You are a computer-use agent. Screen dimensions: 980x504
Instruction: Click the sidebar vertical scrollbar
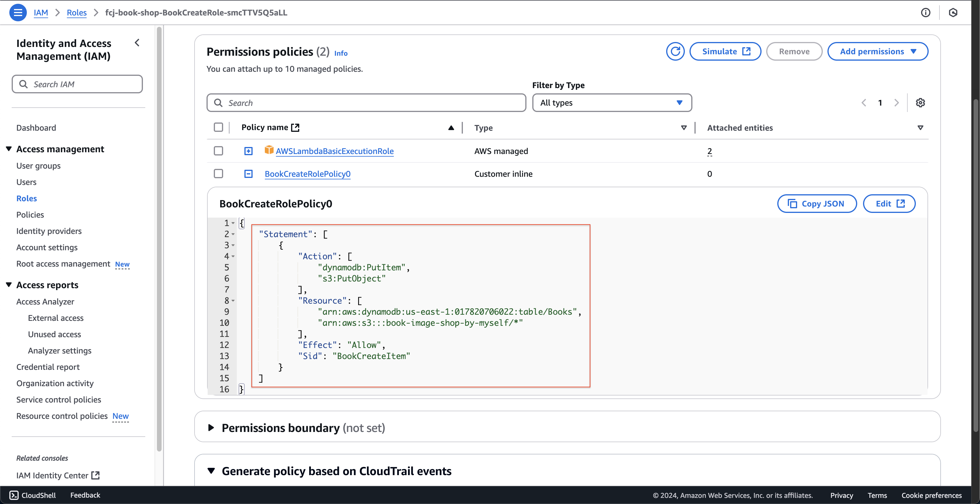click(x=160, y=239)
